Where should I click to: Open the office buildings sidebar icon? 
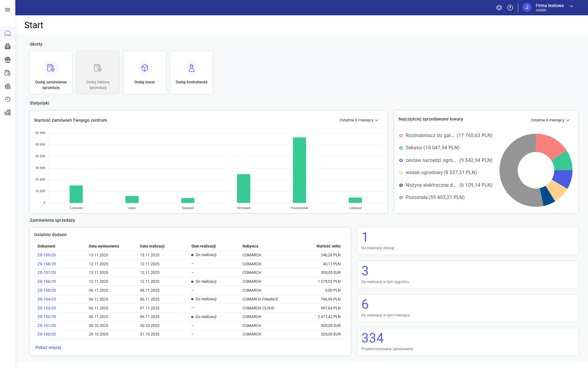click(x=8, y=46)
